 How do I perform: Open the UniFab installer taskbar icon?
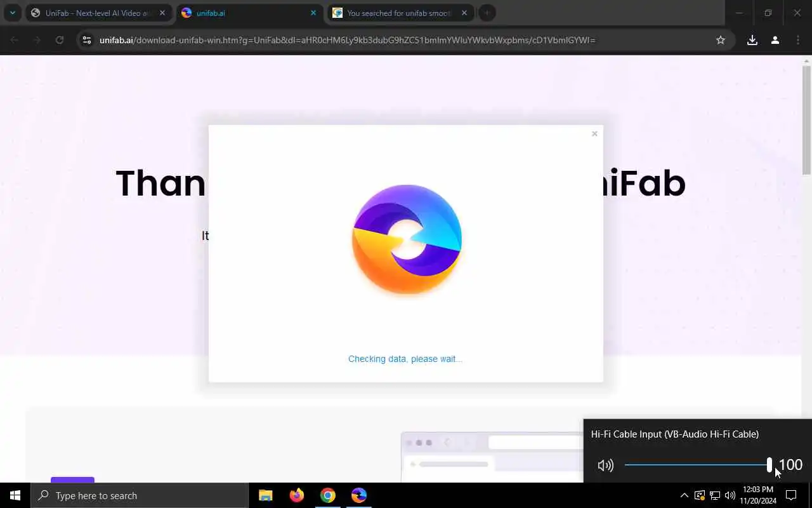tap(358, 495)
